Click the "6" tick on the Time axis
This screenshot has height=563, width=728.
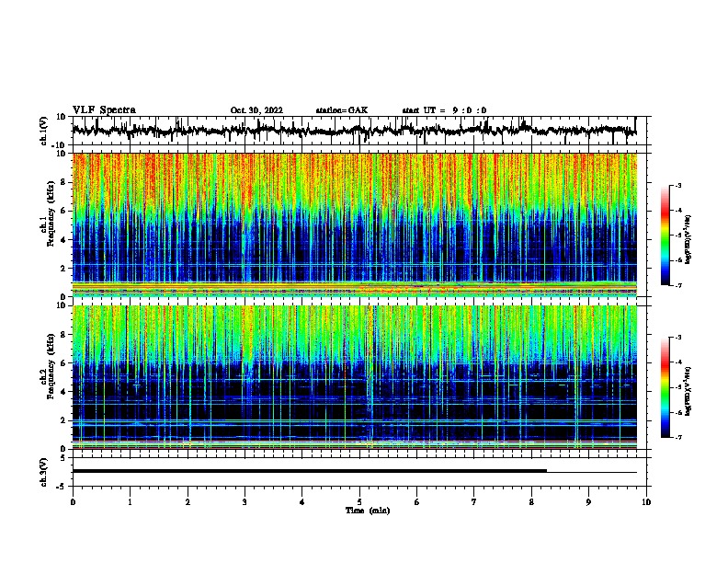[416, 502]
